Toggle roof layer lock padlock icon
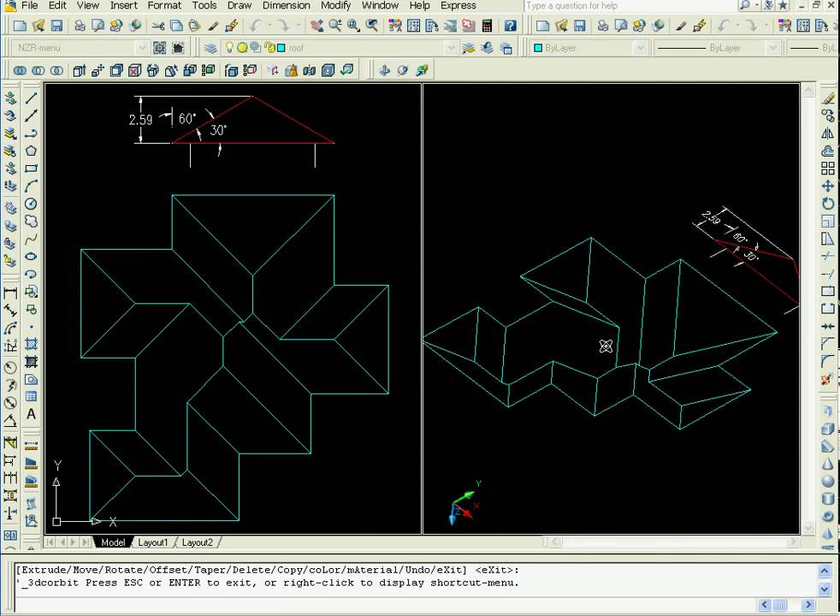Screen dimensions: 840x616 269,48
